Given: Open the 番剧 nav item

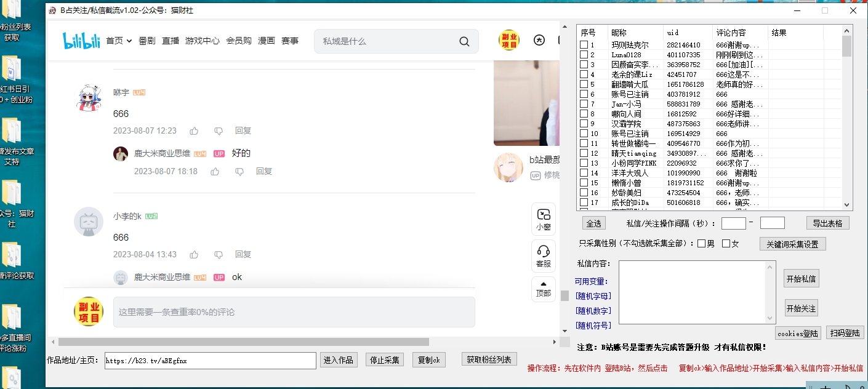Looking at the screenshot, I should coord(147,41).
